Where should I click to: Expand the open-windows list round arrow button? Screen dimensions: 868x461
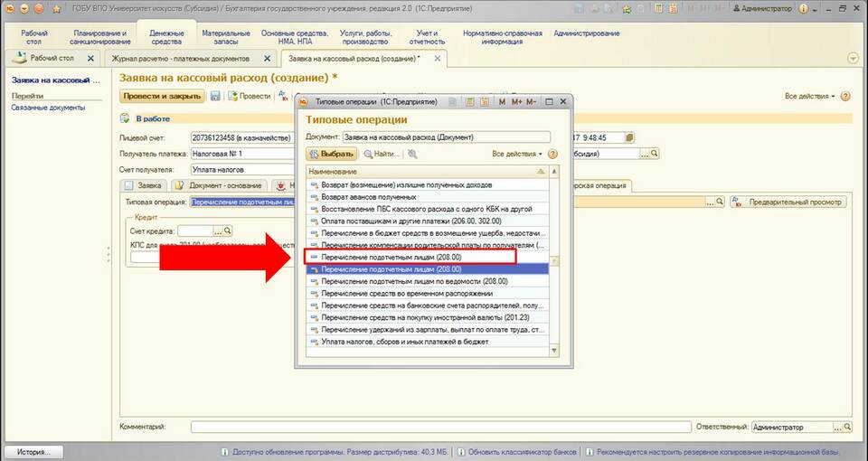click(853, 59)
